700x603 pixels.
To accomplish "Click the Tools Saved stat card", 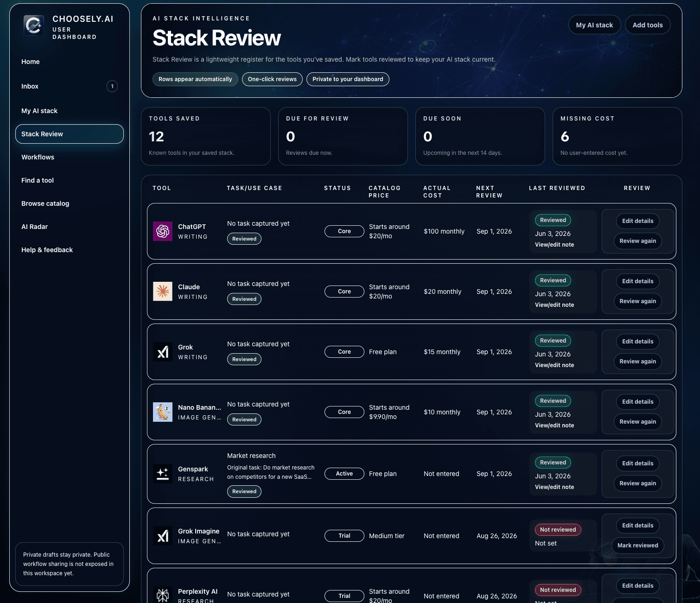I will pyautogui.click(x=206, y=136).
